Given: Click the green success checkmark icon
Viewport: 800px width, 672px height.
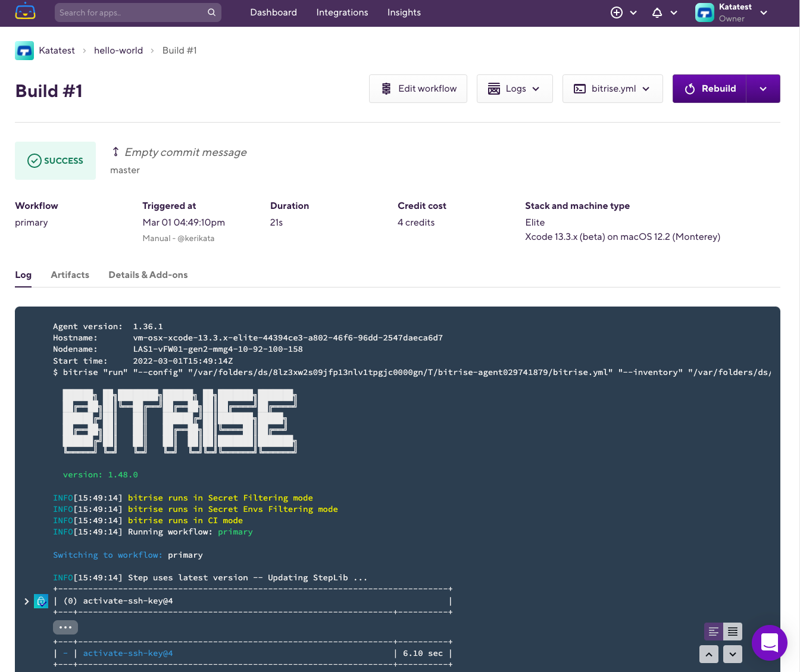Looking at the screenshot, I should 35,161.
